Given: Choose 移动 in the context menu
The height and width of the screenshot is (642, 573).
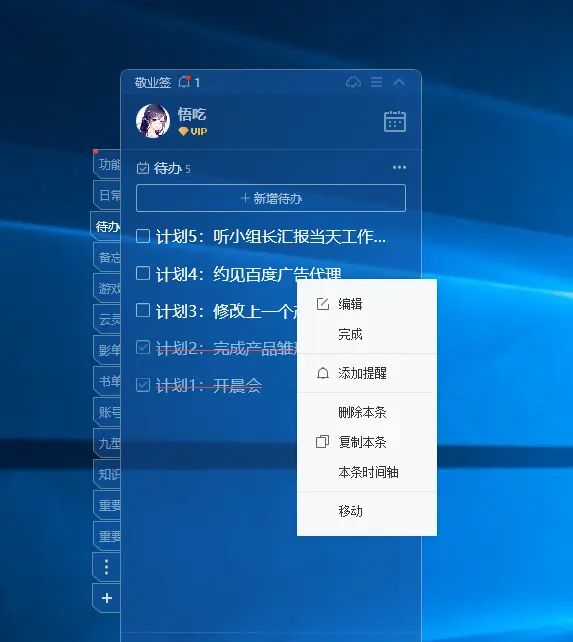Looking at the screenshot, I should point(367,511).
